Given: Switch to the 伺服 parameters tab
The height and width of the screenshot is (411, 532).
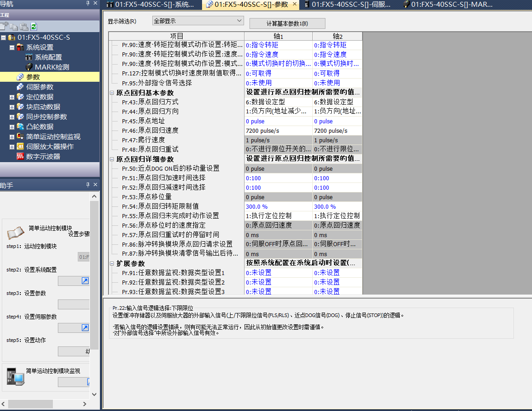Looking at the screenshot, I should click(x=344, y=5).
